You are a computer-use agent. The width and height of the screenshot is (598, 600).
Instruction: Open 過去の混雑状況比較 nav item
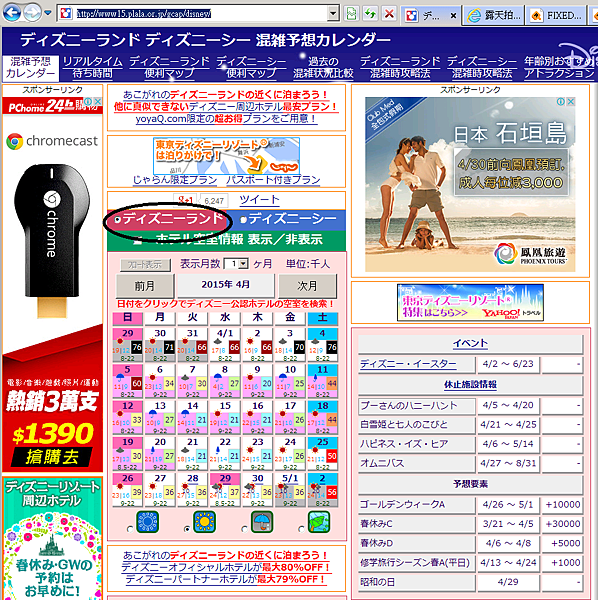tap(323, 68)
